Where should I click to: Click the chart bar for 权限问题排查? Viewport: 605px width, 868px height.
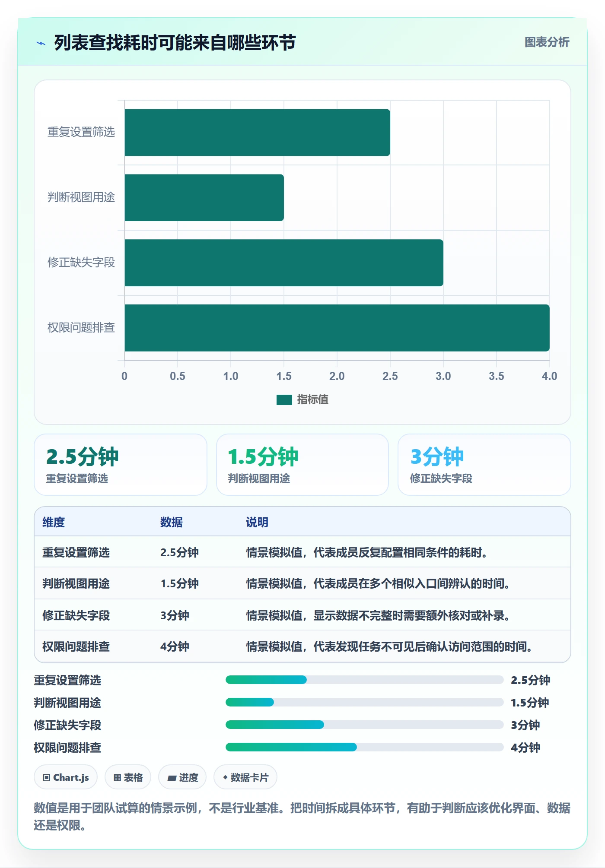point(337,328)
